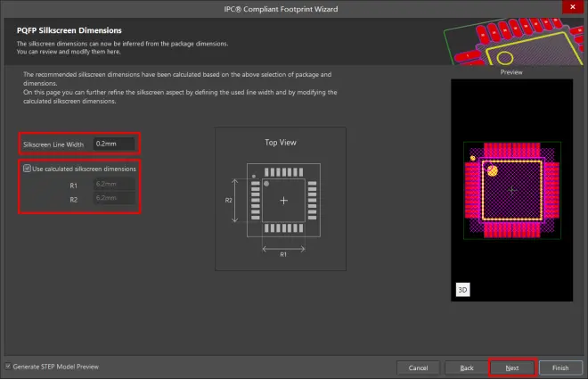Screen dimensions: 588x380
Task: Proceed with the Next button
Action: point(512,368)
